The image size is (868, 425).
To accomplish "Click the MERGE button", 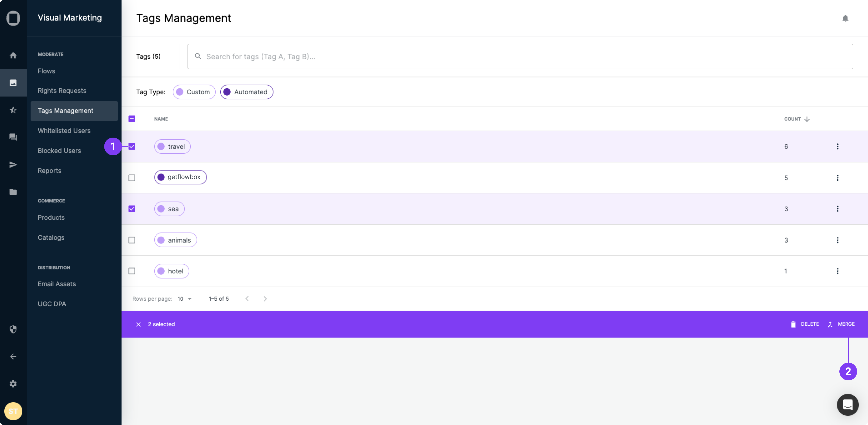I will (x=841, y=324).
